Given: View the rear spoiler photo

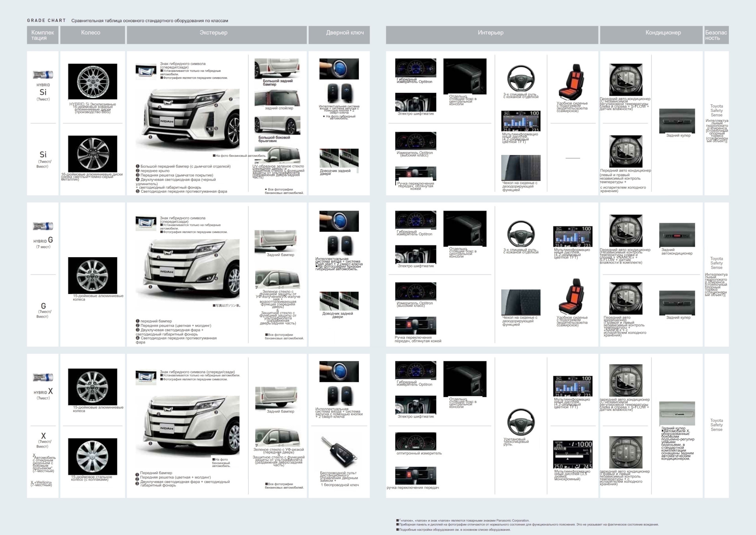Looking at the screenshot, I should pos(277,98).
